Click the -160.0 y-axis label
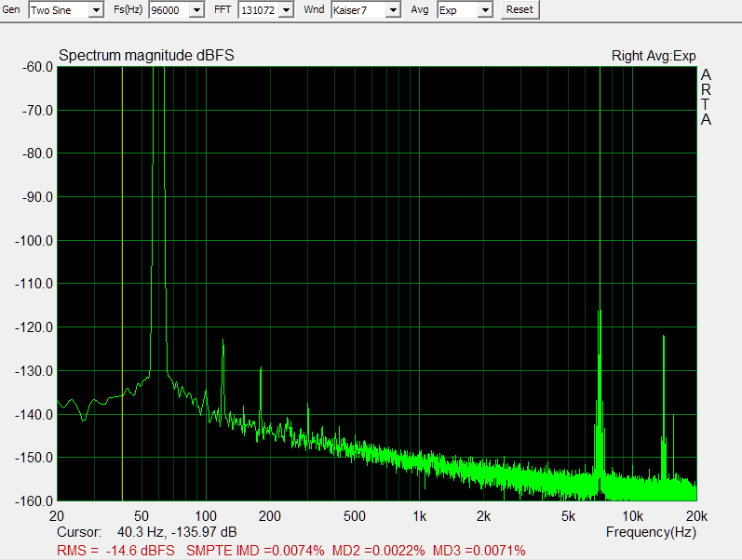Screen dimensions: 742x560 (x=34, y=500)
